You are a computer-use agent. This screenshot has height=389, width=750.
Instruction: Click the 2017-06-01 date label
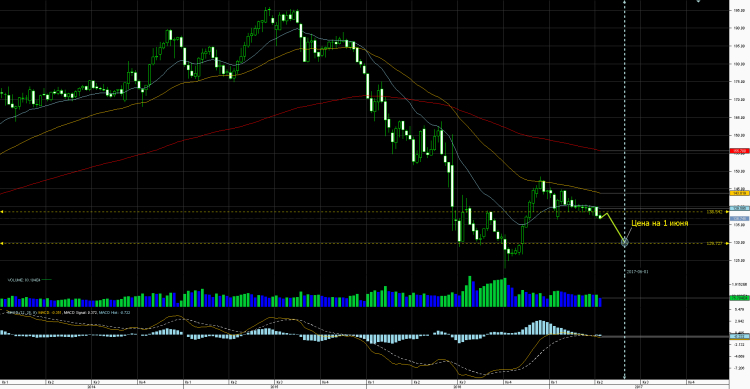point(638,272)
